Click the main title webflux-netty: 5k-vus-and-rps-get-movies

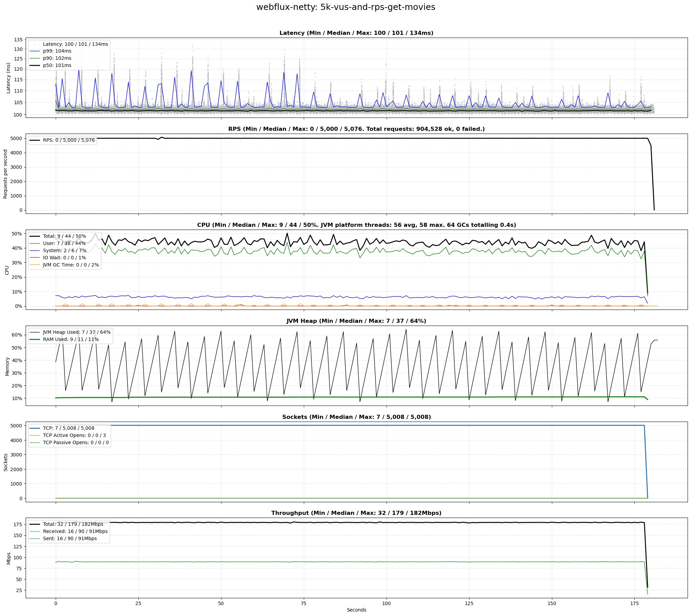tap(345, 7)
